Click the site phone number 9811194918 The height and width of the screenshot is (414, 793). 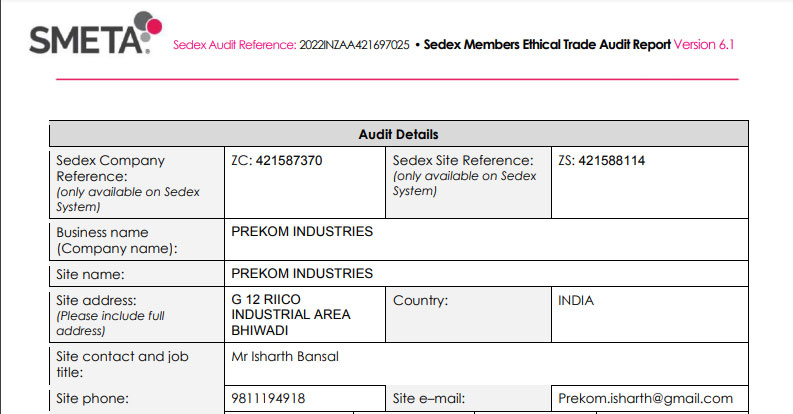269,398
